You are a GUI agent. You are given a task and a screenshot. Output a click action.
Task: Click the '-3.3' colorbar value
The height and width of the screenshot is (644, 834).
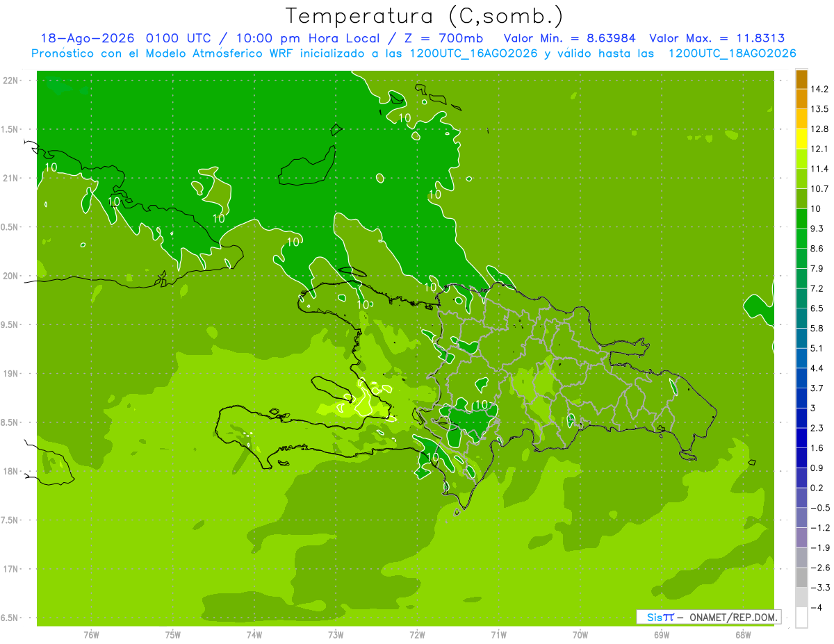coord(820,588)
